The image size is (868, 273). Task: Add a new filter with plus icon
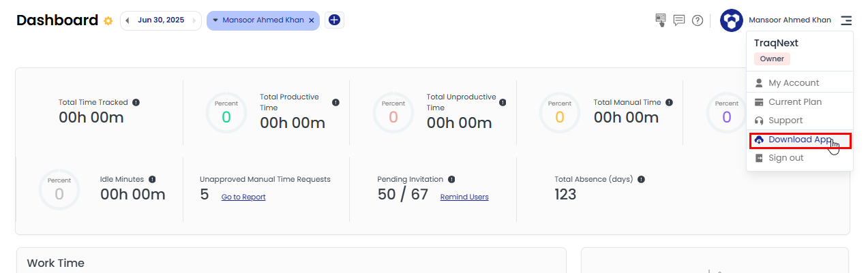(x=334, y=20)
